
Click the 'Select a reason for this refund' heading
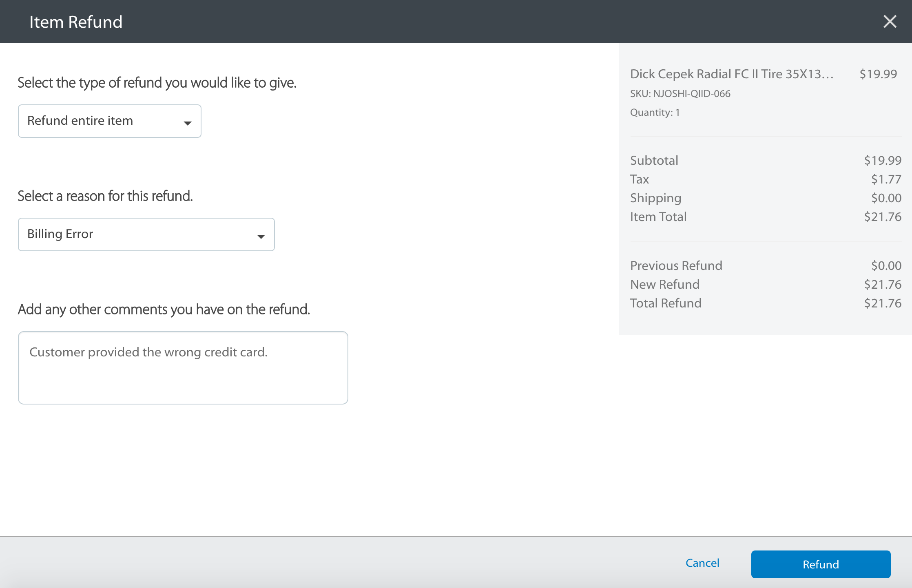coord(105,196)
